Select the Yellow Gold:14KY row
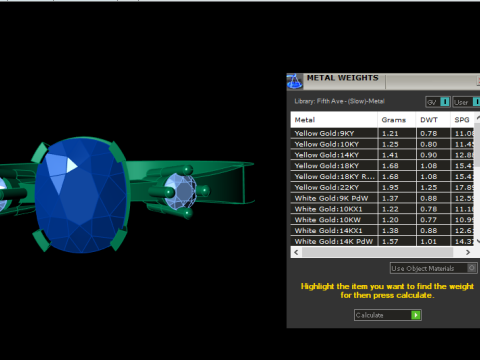 click(x=382, y=155)
